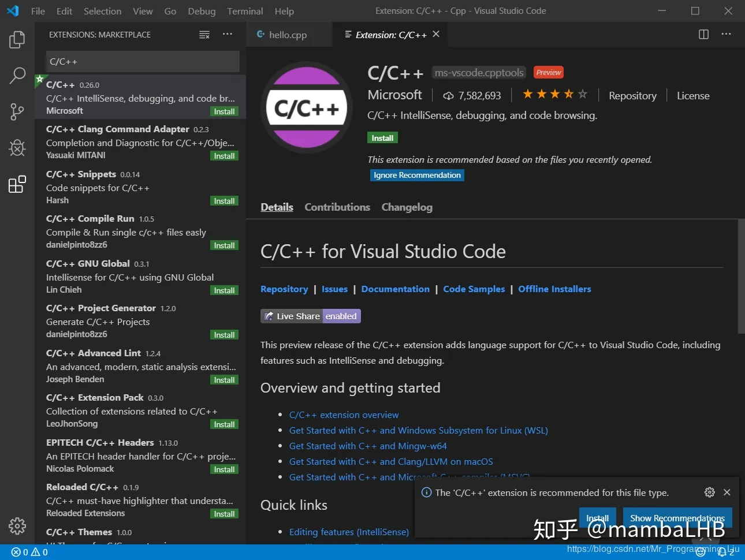Open the Documentation link

coord(395,289)
